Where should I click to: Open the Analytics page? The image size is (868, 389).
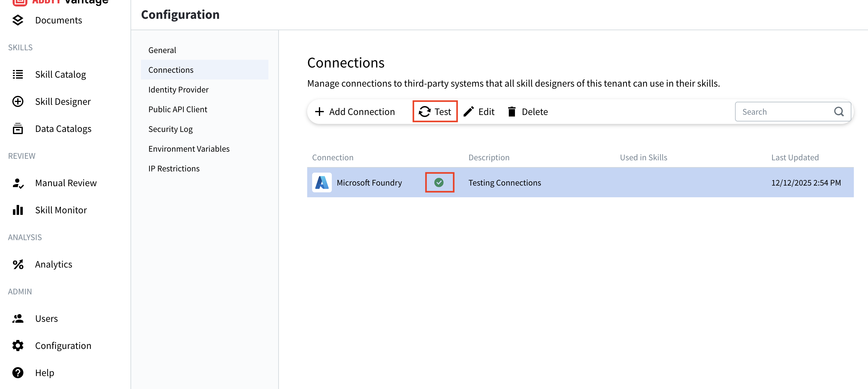point(54,264)
